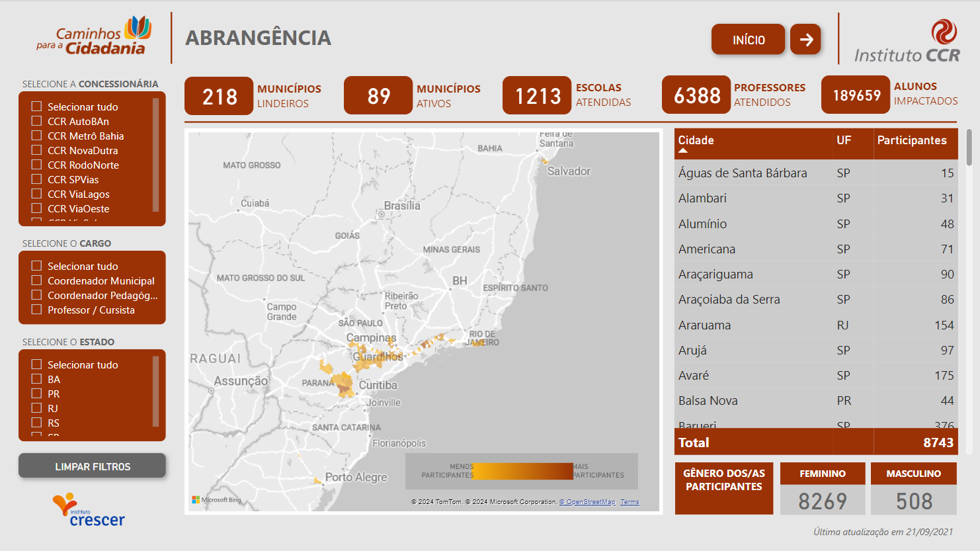Viewport: 980px width, 551px height.
Task: Toggle the Professor / Cursista checkbox
Action: [37, 310]
